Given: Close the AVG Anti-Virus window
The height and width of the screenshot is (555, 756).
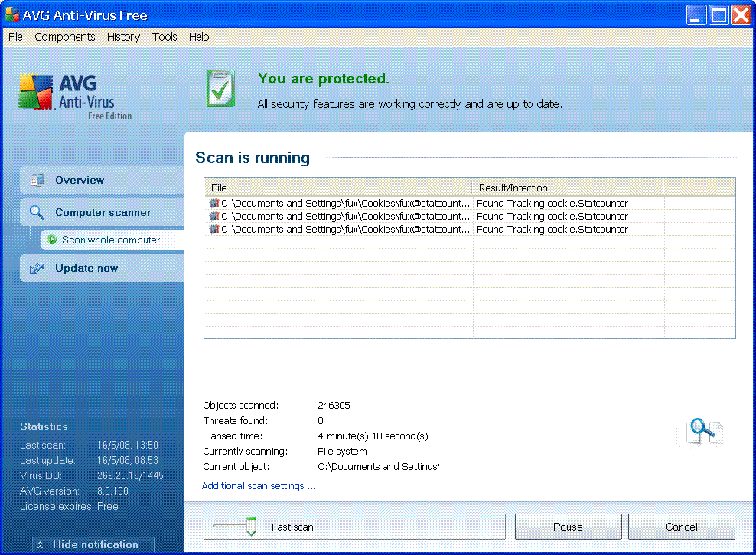Looking at the screenshot, I should click(x=741, y=15).
